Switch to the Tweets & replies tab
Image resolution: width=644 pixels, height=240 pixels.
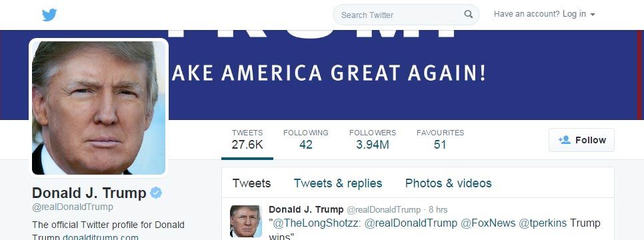tap(337, 183)
